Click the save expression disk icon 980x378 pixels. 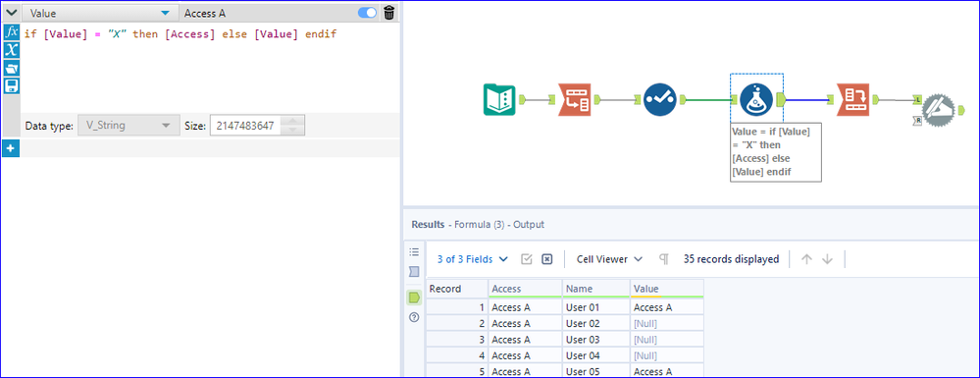[x=12, y=85]
